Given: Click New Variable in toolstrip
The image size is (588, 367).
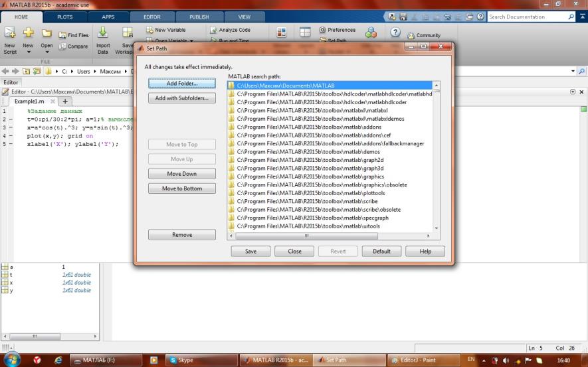Looking at the screenshot, I should pyautogui.click(x=165, y=30).
